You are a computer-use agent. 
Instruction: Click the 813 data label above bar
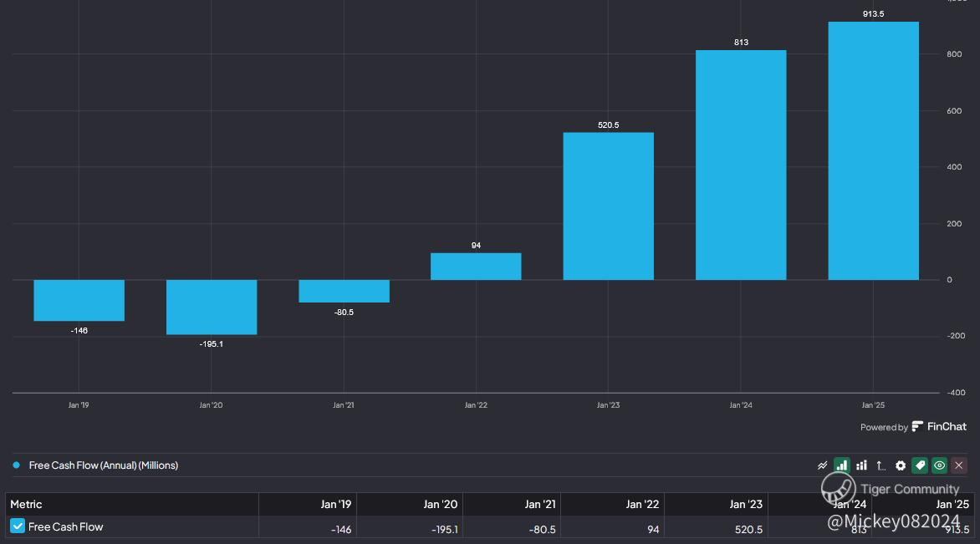coord(741,43)
